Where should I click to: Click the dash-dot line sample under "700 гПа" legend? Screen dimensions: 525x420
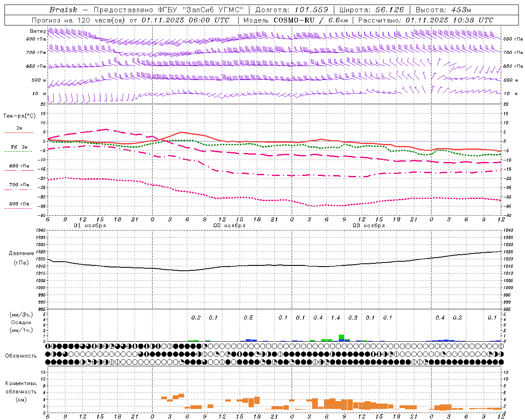pos(18,189)
